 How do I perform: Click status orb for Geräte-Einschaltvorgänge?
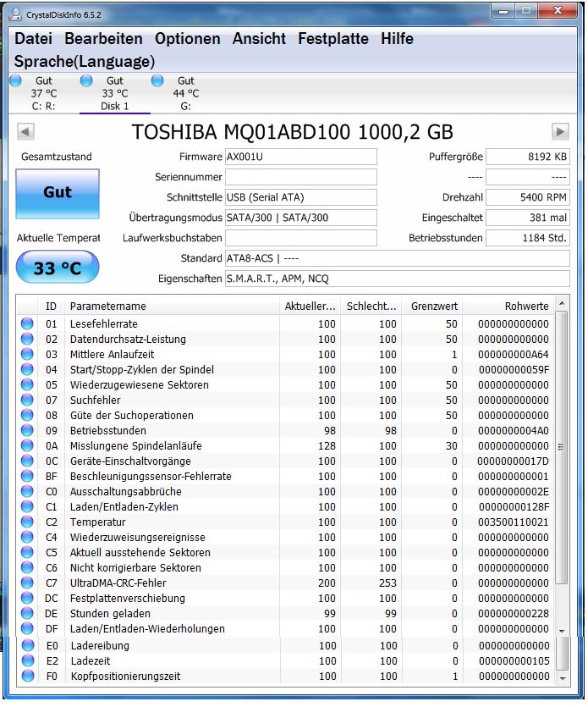pyautogui.click(x=27, y=461)
